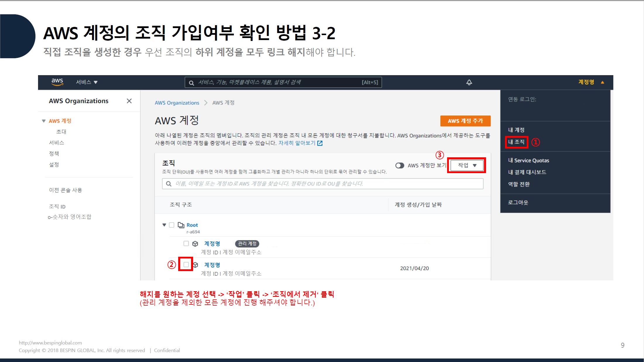Screen dimensions: 644x362
Task: Click the 관리 계정 badge
Action: 247,244
